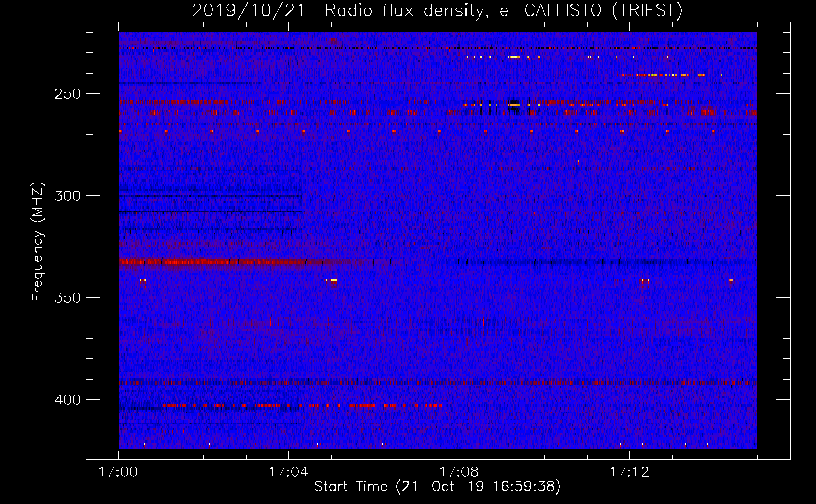Viewport: 816px width, 504px height.
Task: Click the 'Start Time (21-Oct-19 16:59:38)' label
Action: 437,487
